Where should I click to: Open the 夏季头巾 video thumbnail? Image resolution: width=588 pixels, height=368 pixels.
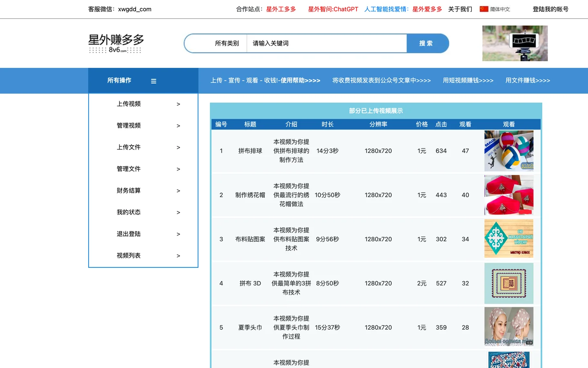coord(509,327)
